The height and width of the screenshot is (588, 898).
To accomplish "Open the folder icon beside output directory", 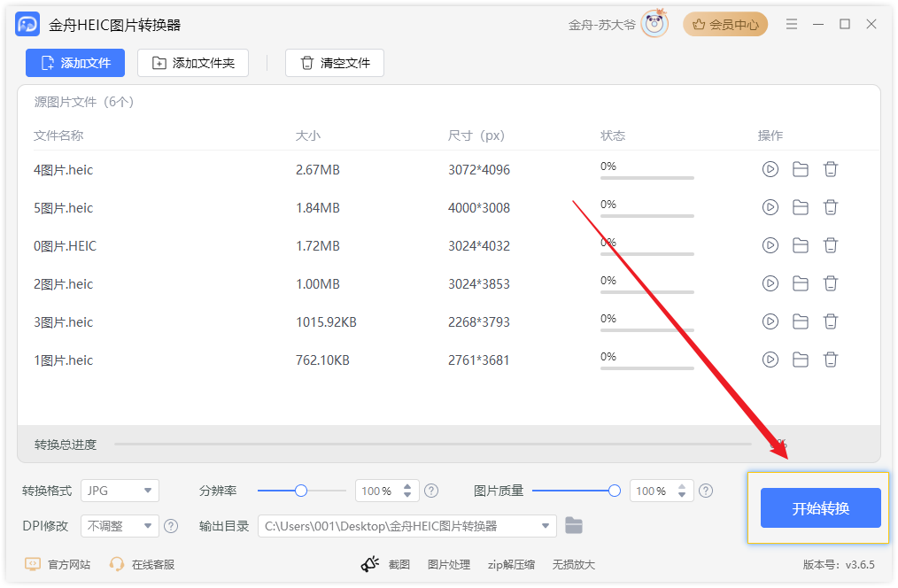I will 574,526.
